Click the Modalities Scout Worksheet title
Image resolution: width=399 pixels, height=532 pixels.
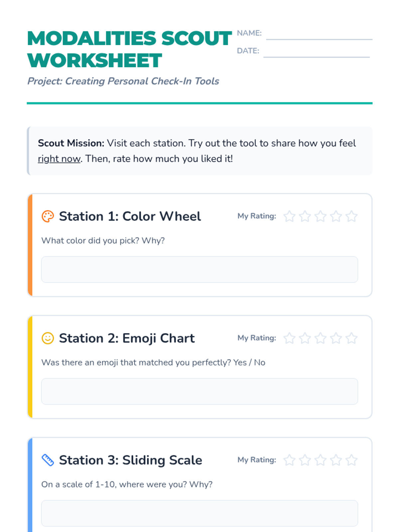(129, 49)
